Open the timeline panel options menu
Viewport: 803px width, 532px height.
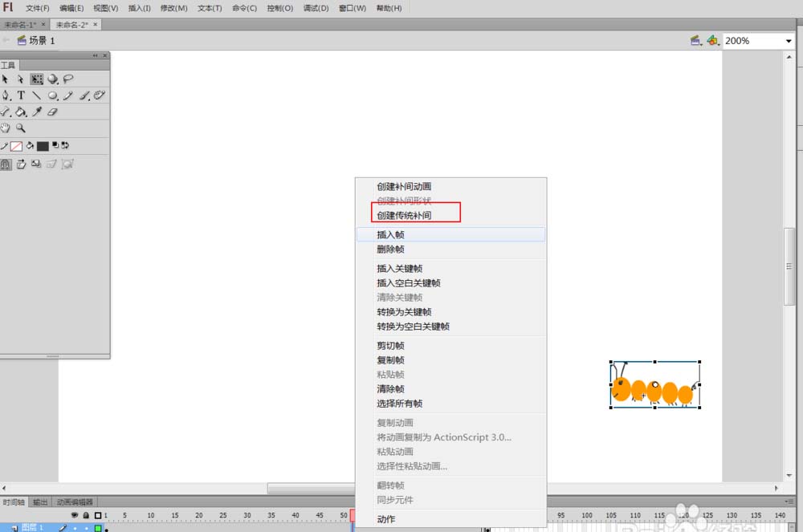(789, 502)
